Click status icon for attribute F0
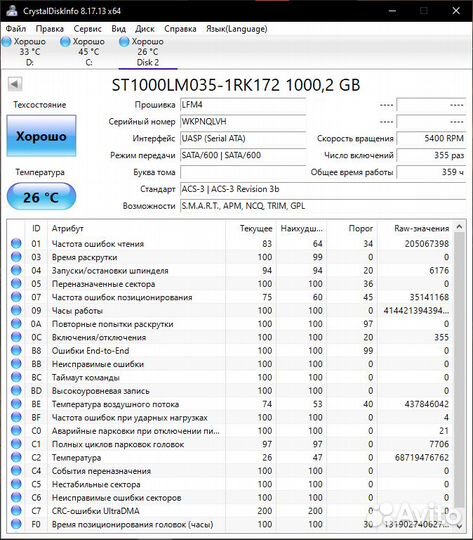This screenshot has width=473, height=540. point(16,524)
